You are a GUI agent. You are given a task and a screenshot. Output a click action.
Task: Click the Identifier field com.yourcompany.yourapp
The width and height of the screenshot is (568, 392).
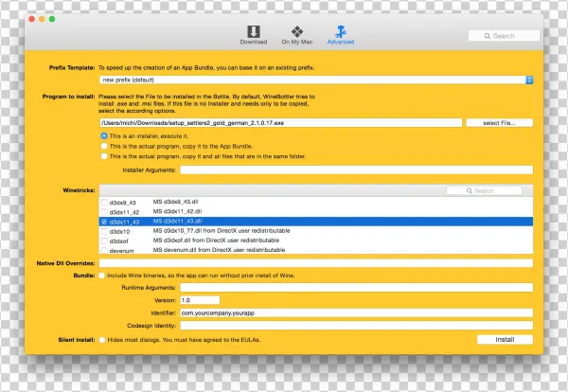pos(357,312)
